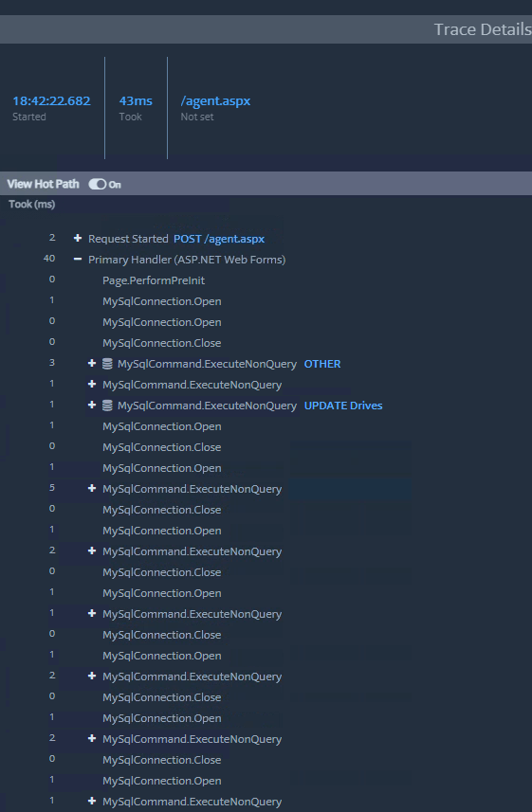Expand the UPDATE Drives ExecuteNonQuery row
This screenshot has height=812, width=532.
92,405
